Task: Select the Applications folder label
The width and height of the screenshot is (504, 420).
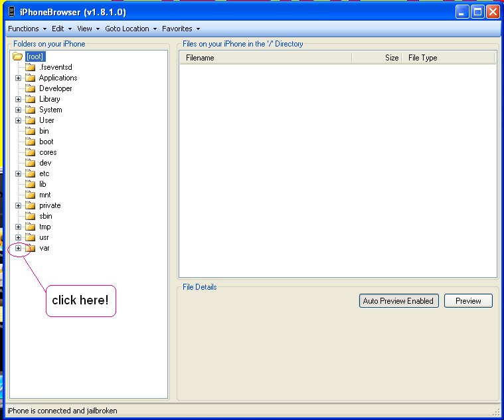Action: pyautogui.click(x=58, y=78)
